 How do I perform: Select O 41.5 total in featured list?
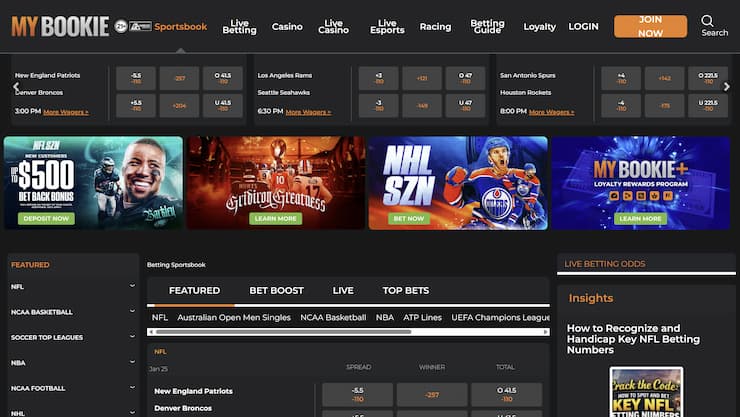click(506, 395)
